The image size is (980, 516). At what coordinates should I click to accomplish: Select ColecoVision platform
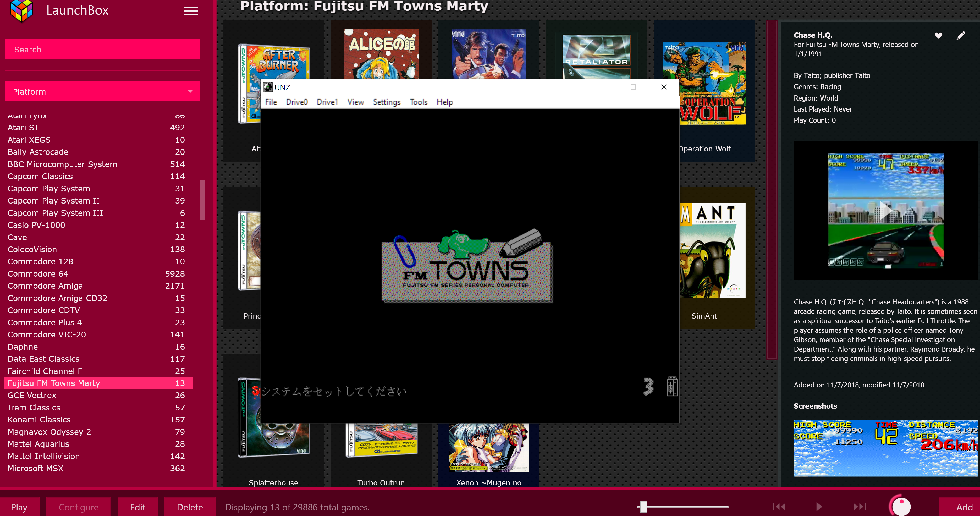coord(98,249)
